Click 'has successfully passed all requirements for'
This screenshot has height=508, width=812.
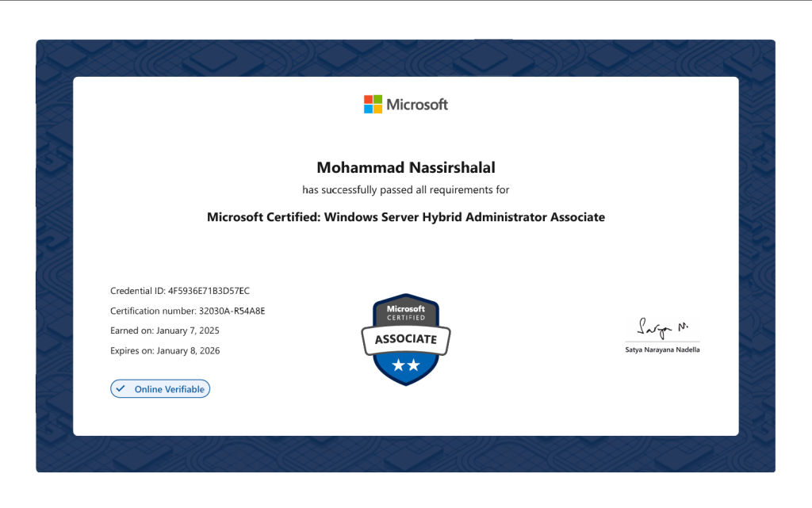(406, 190)
